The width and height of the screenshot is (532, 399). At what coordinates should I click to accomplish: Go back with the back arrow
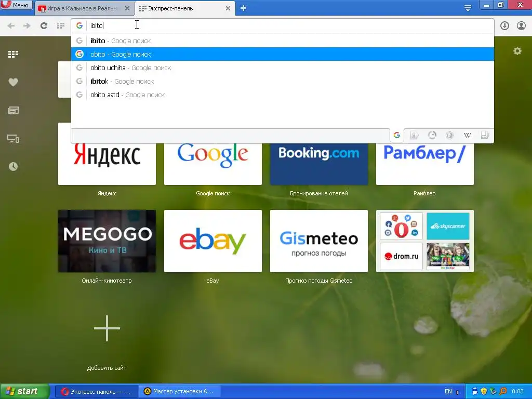11,26
